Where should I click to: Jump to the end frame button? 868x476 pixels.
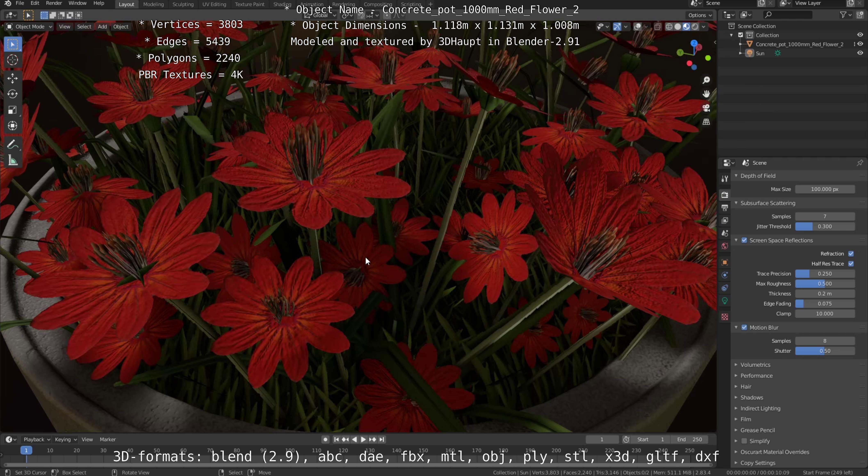pos(381,440)
